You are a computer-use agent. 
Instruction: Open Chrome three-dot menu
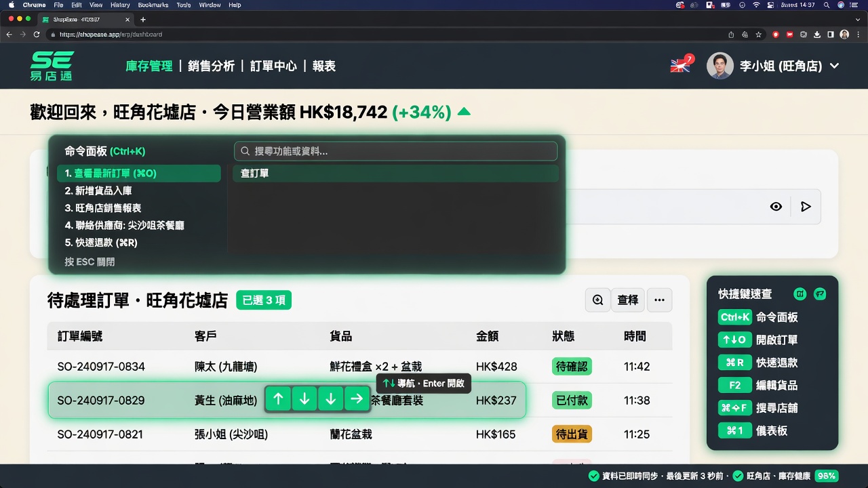click(859, 35)
